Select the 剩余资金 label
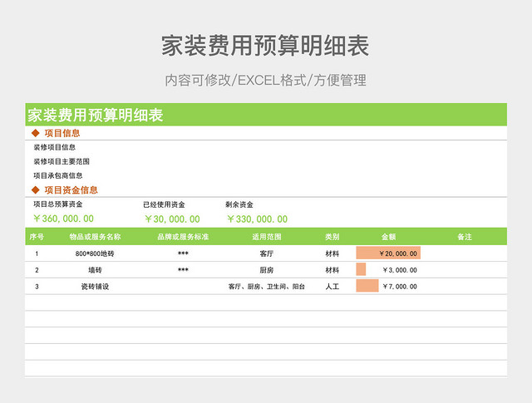 [x=239, y=204]
